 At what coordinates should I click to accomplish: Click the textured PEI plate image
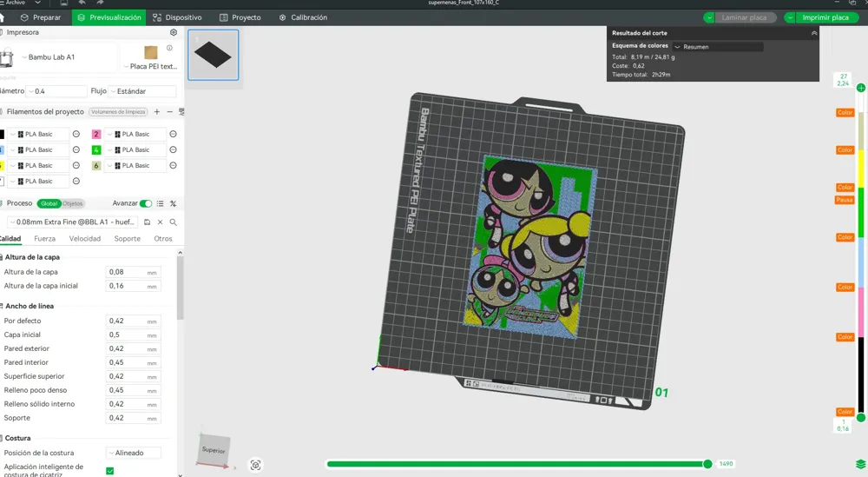pos(150,53)
